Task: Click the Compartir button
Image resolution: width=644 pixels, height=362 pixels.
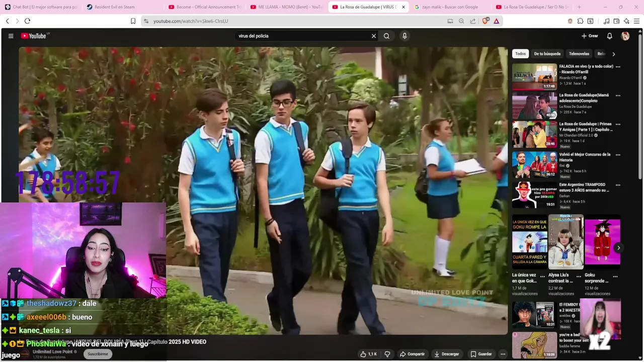Action: [x=412, y=354]
